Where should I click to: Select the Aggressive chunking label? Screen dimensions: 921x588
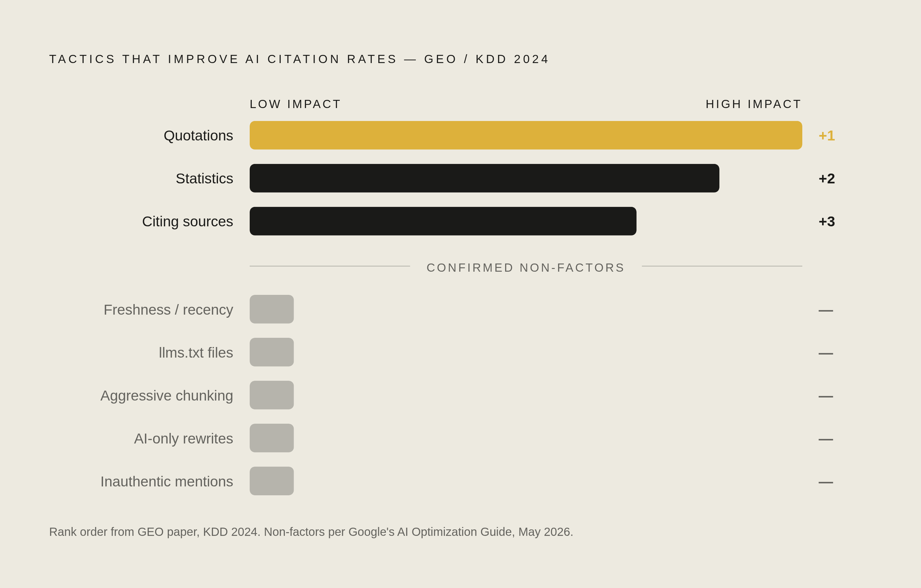pos(167,396)
